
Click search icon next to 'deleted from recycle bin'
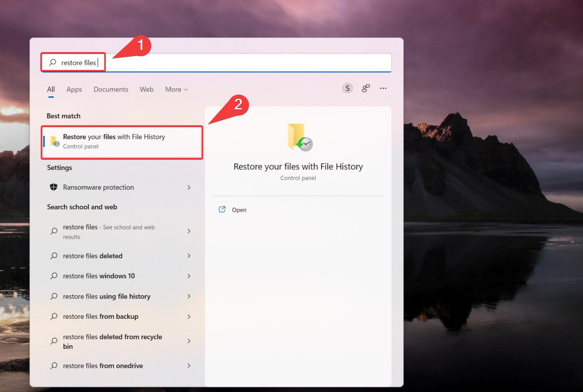pos(54,341)
